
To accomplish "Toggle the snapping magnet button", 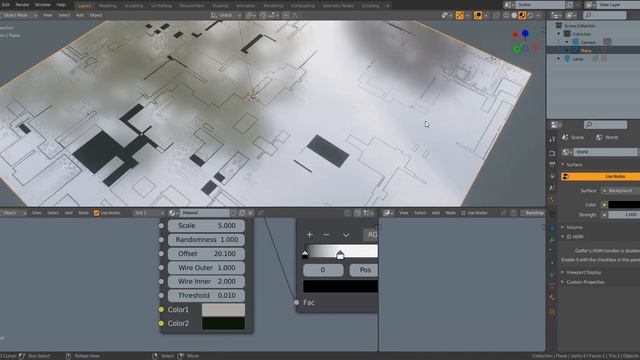I will coord(263,15).
